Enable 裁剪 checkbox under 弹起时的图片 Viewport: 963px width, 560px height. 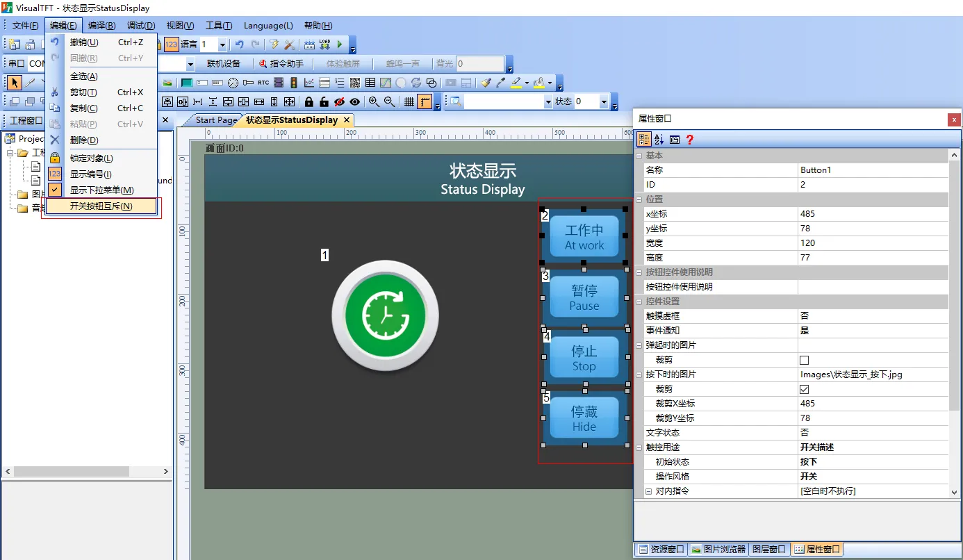(x=805, y=360)
